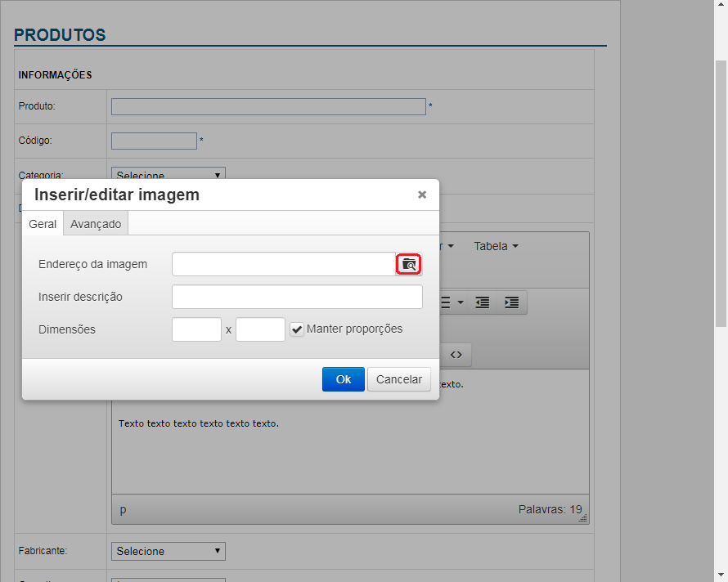
Task: Switch to the Avançado tab
Action: (x=96, y=224)
